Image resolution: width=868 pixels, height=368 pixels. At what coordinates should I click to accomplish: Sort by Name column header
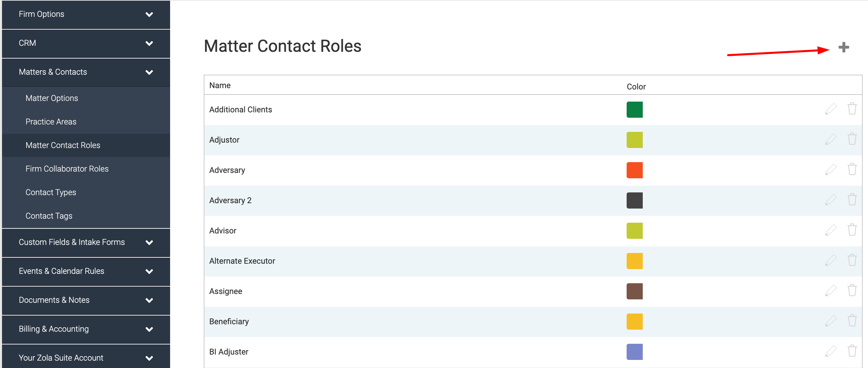(220, 85)
